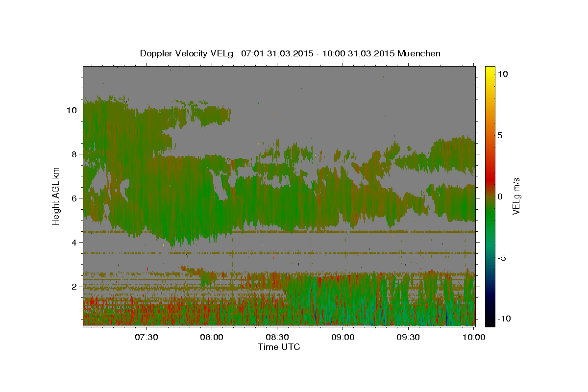Click the '09:00' time tick label
This screenshot has width=588, height=392.
pyautogui.click(x=343, y=337)
